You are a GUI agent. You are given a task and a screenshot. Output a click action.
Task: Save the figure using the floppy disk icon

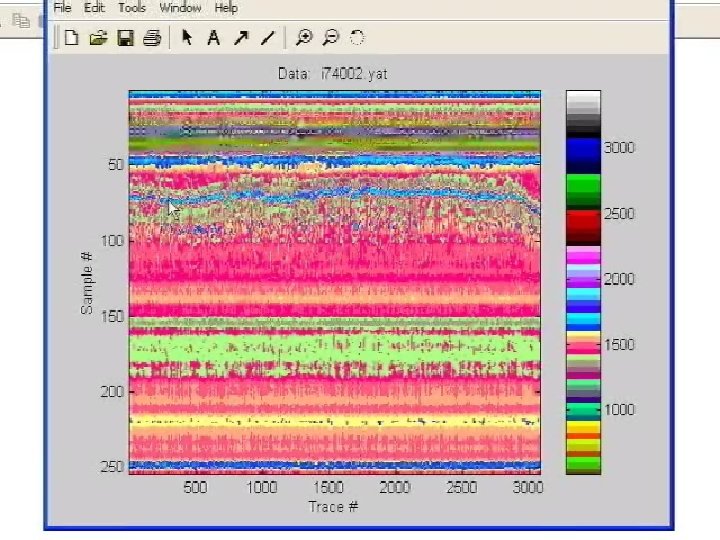(x=125, y=38)
